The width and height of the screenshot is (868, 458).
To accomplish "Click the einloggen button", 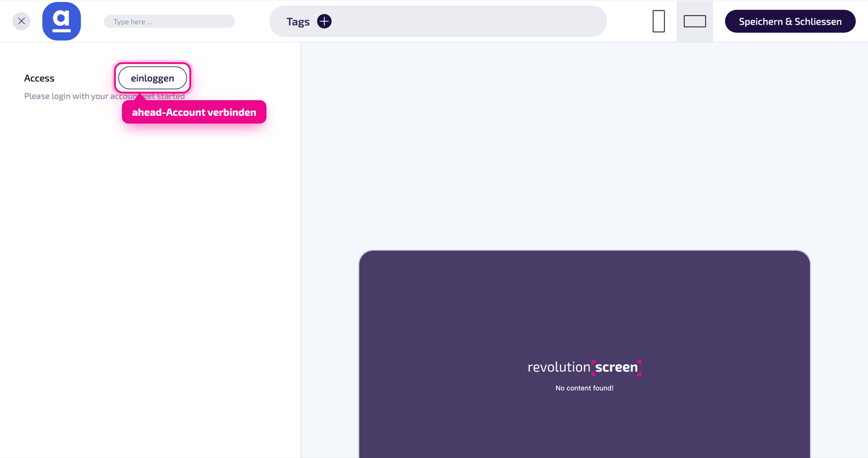I will pos(153,78).
